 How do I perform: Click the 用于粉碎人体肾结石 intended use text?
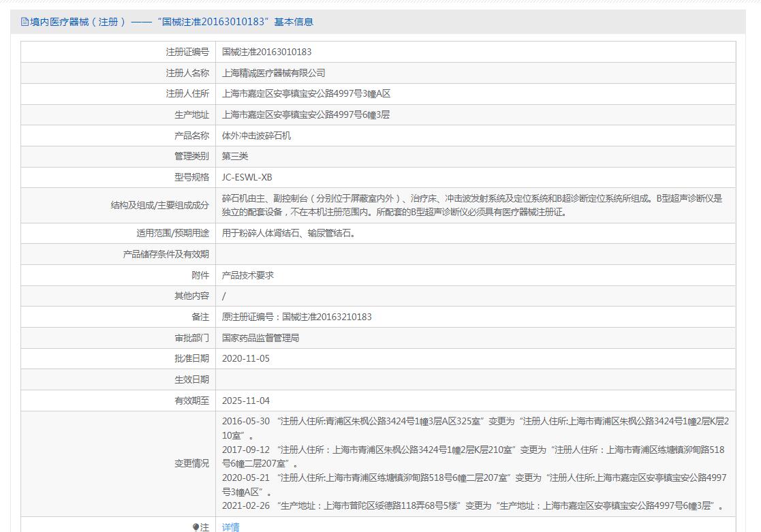click(289, 233)
